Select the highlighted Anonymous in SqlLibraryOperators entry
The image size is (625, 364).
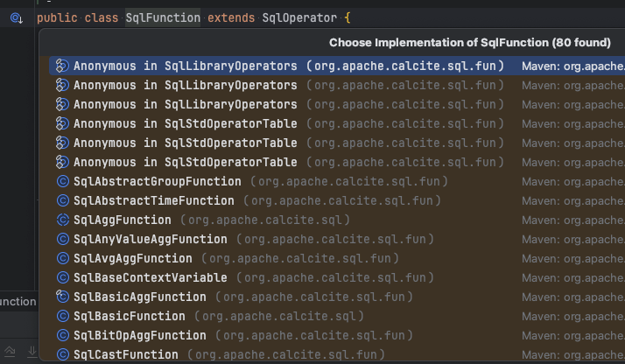coord(185,66)
